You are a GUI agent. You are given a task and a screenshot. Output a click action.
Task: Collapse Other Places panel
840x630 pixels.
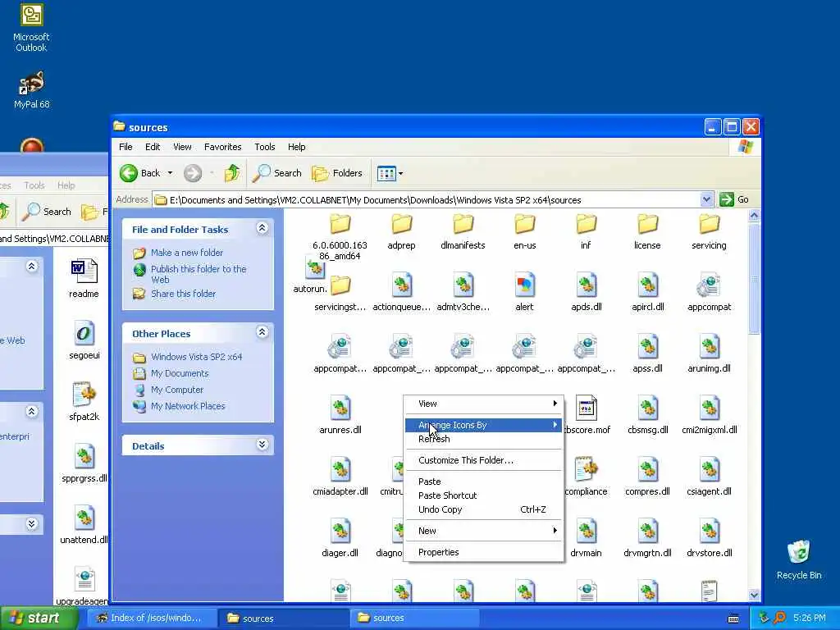point(262,332)
